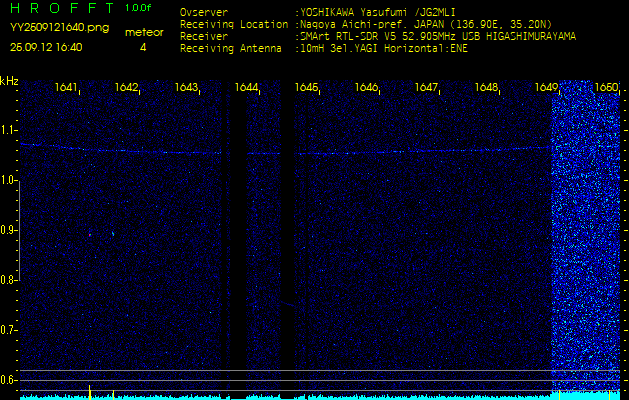Click the 1641 time marker

pos(67,88)
